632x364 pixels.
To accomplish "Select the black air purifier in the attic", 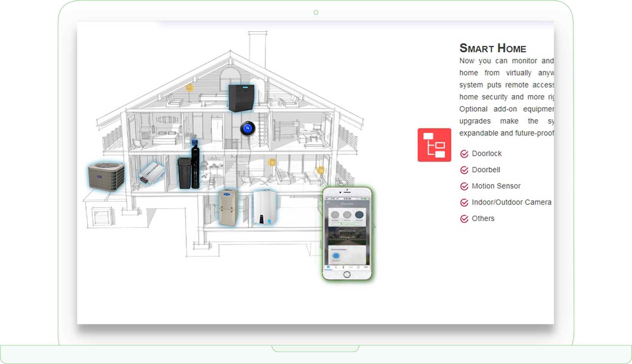I will click(x=241, y=98).
